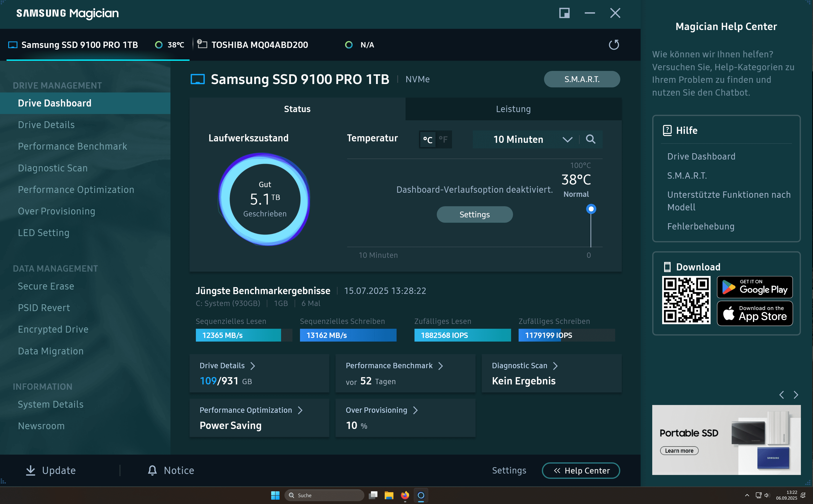Select Performance Benchmark in sidebar
This screenshot has width=813, height=504.
coord(72,146)
